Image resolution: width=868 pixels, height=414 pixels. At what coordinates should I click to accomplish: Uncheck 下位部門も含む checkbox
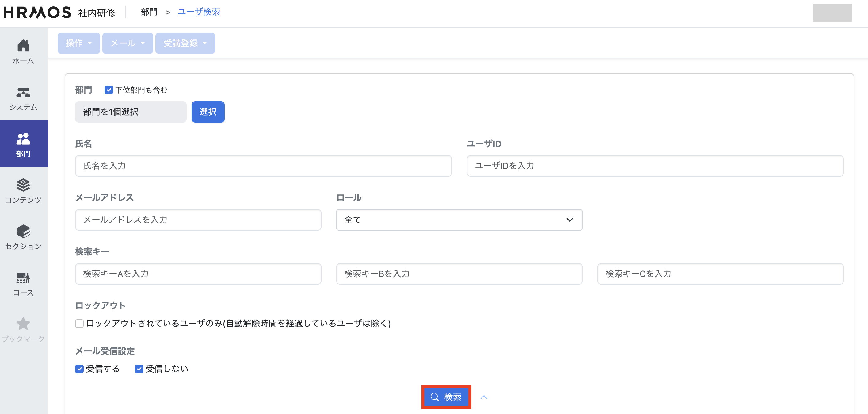108,90
